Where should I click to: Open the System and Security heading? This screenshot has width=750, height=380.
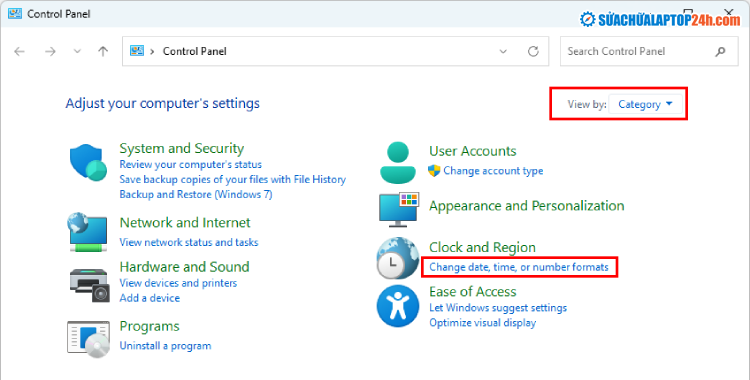click(182, 148)
